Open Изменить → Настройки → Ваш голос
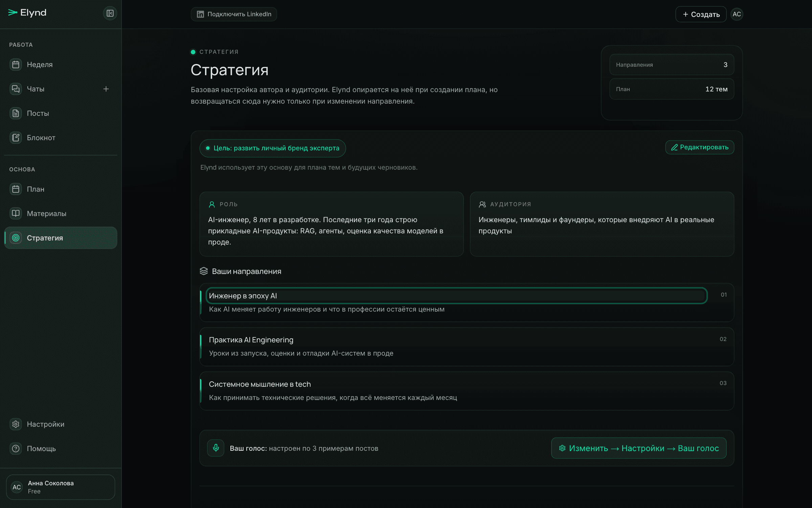The image size is (812, 508). pyautogui.click(x=639, y=448)
